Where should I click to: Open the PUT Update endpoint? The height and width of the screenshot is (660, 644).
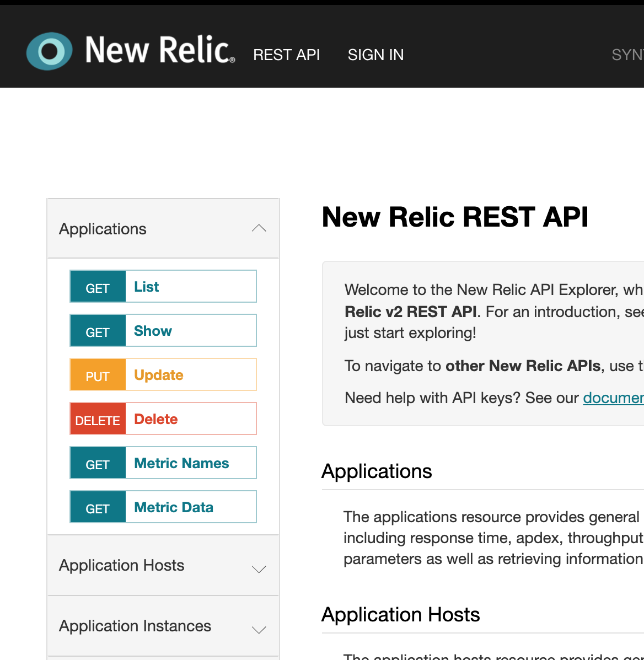(x=163, y=374)
